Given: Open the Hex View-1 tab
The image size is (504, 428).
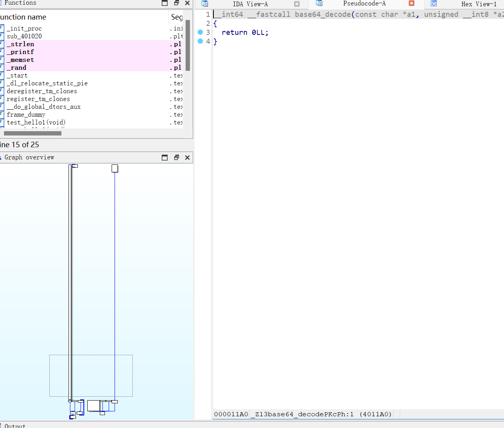Looking at the screenshot, I should 479,4.
